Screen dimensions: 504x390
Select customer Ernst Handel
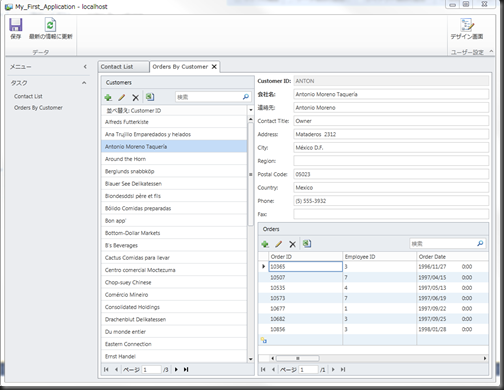pos(174,356)
